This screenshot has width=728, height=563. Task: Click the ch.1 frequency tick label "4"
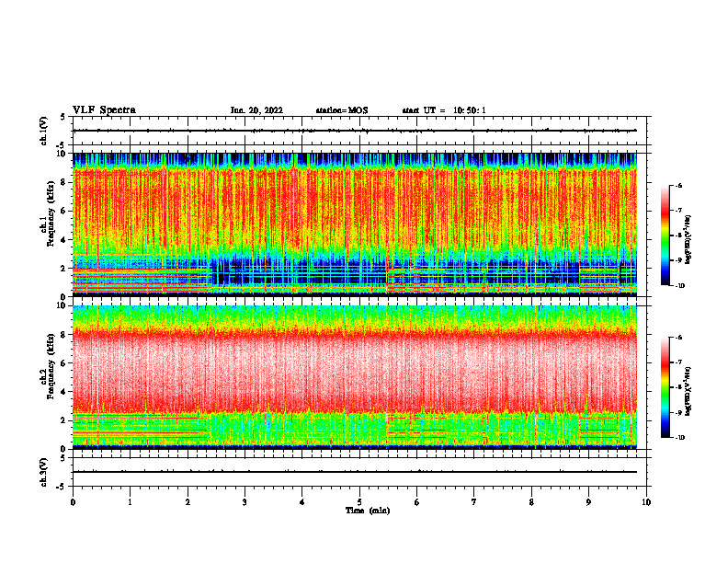click(x=63, y=240)
